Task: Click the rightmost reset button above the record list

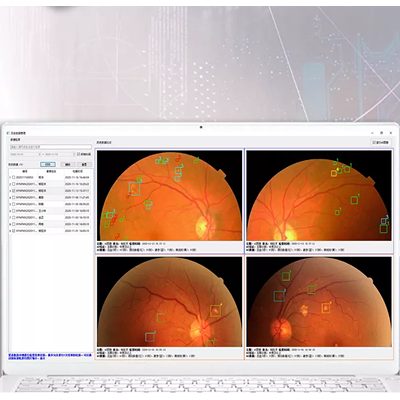Action: point(84,164)
